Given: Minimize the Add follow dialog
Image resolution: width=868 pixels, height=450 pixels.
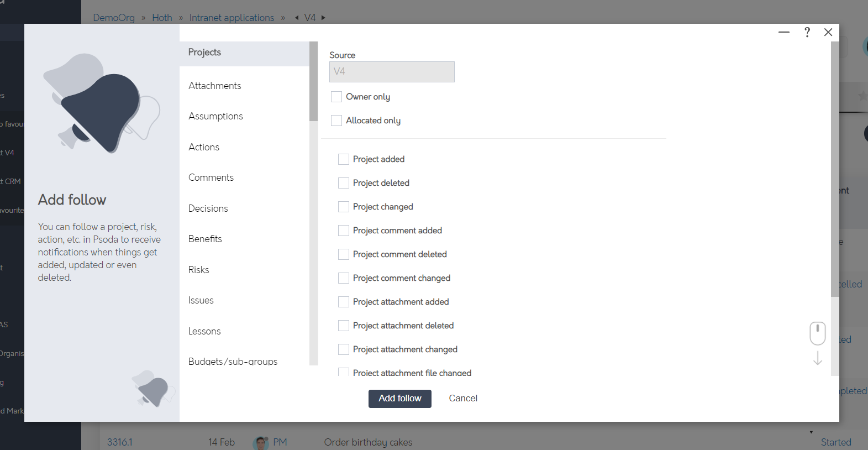Looking at the screenshot, I should pyautogui.click(x=784, y=32).
